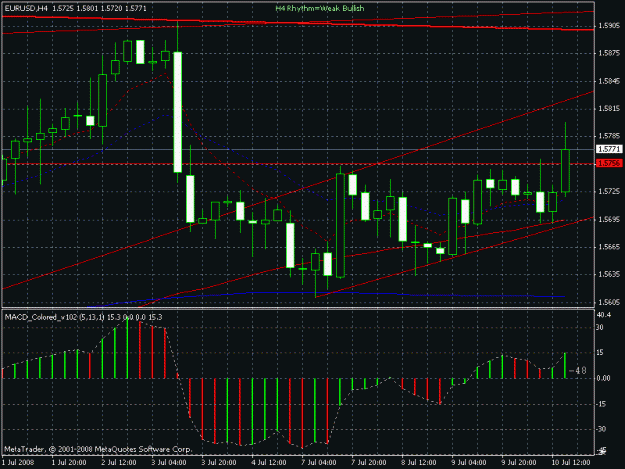
Task: Select the horizontal red dashed price line
Action: (298, 164)
